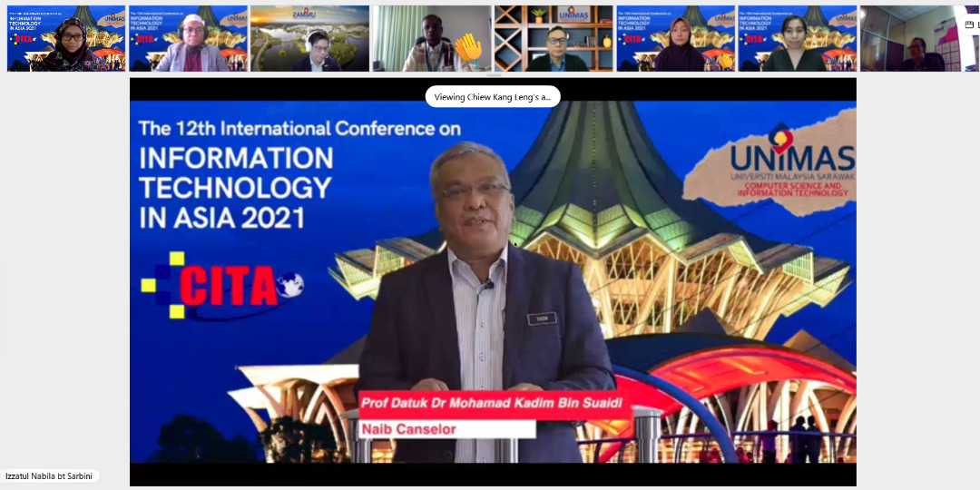Select the sixth thumbnail, woman in dark hijab
This screenshot has width=980, height=490.
(674, 39)
